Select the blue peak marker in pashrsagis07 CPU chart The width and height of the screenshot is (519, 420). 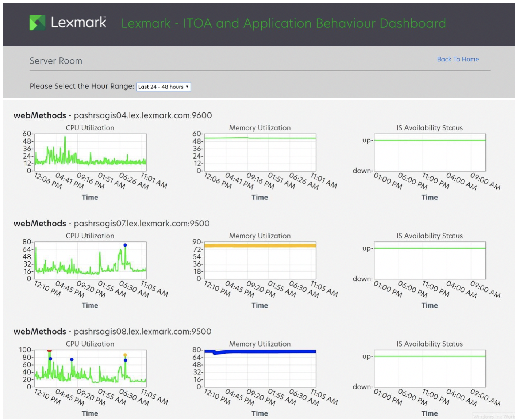click(x=125, y=245)
